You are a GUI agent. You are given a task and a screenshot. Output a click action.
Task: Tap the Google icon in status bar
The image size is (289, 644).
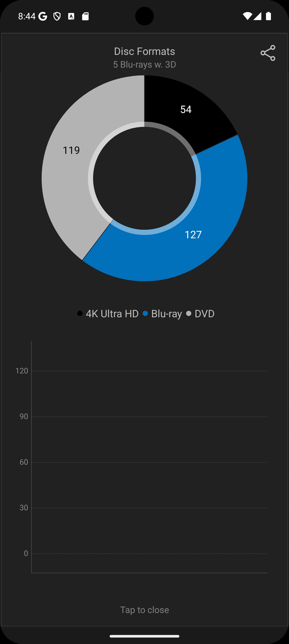click(43, 17)
